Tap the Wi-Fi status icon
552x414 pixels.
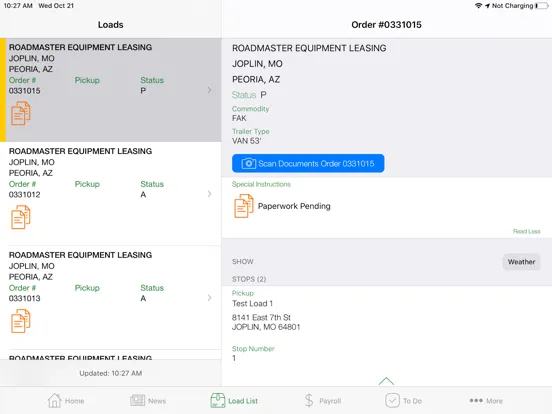[478, 6]
